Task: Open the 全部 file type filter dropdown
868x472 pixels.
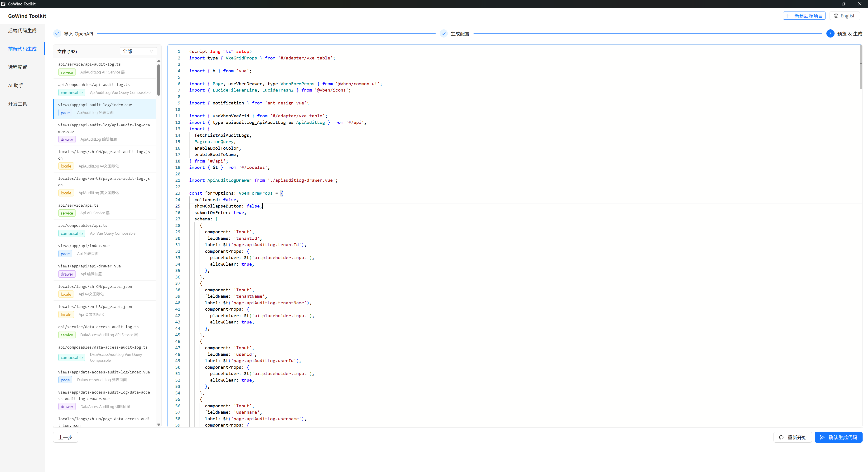Action: click(x=139, y=51)
